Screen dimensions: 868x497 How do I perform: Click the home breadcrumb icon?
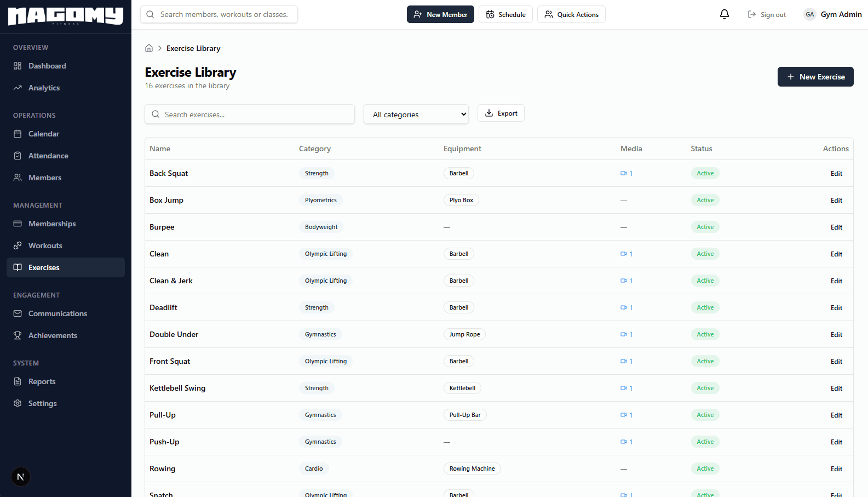(x=149, y=48)
